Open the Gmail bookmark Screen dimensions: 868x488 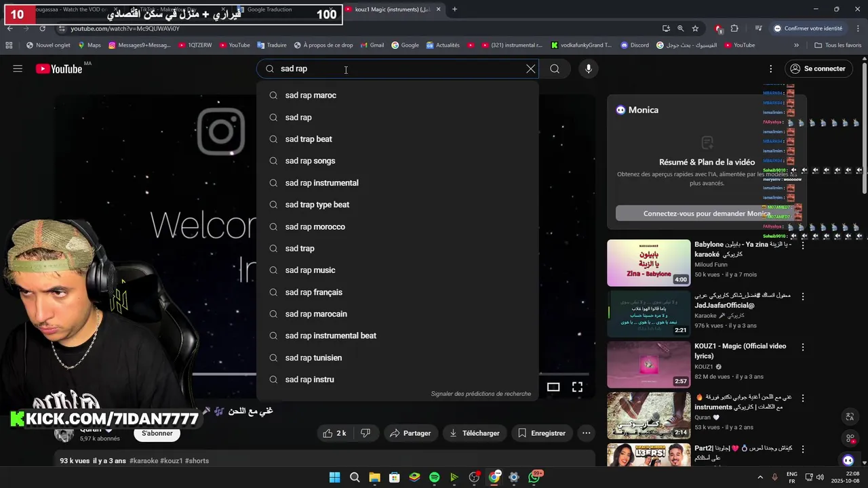pos(372,45)
